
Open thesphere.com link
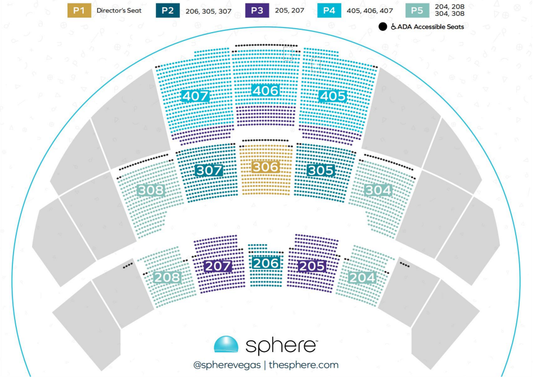point(304,365)
